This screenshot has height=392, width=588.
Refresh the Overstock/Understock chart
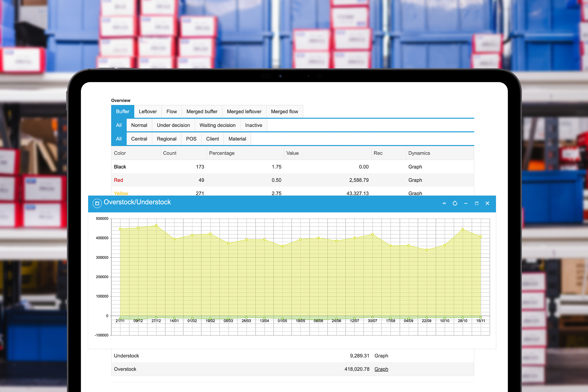click(x=455, y=203)
